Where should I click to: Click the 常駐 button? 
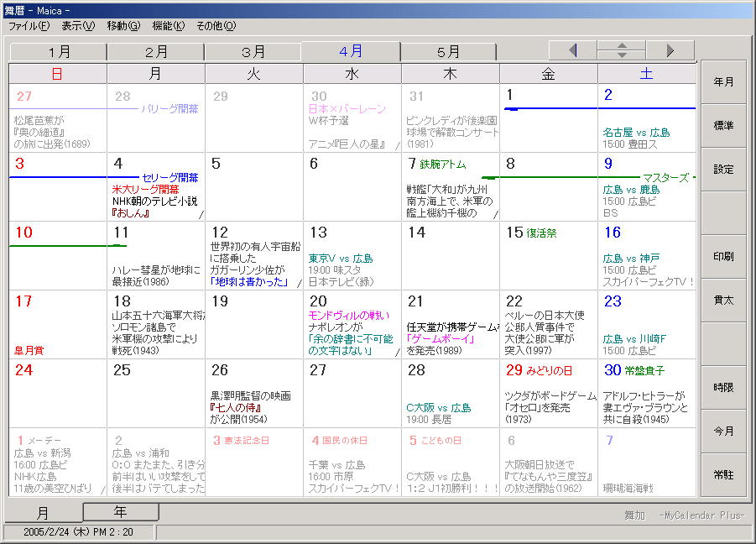tap(723, 475)
